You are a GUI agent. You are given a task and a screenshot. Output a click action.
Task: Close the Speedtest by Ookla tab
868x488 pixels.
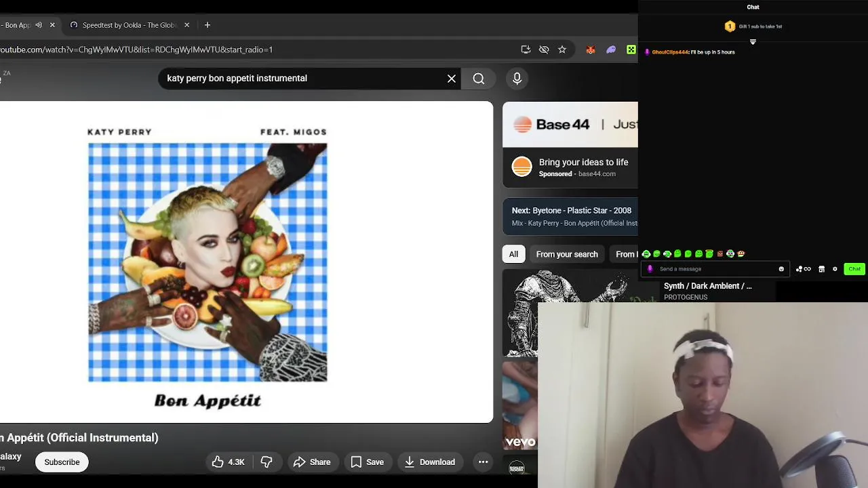[x=187, y=25]
